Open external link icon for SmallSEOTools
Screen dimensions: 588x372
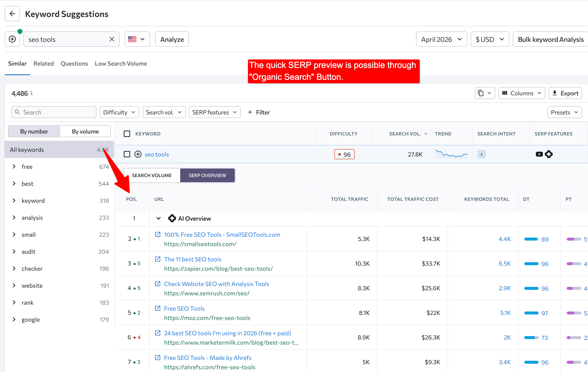158,234
